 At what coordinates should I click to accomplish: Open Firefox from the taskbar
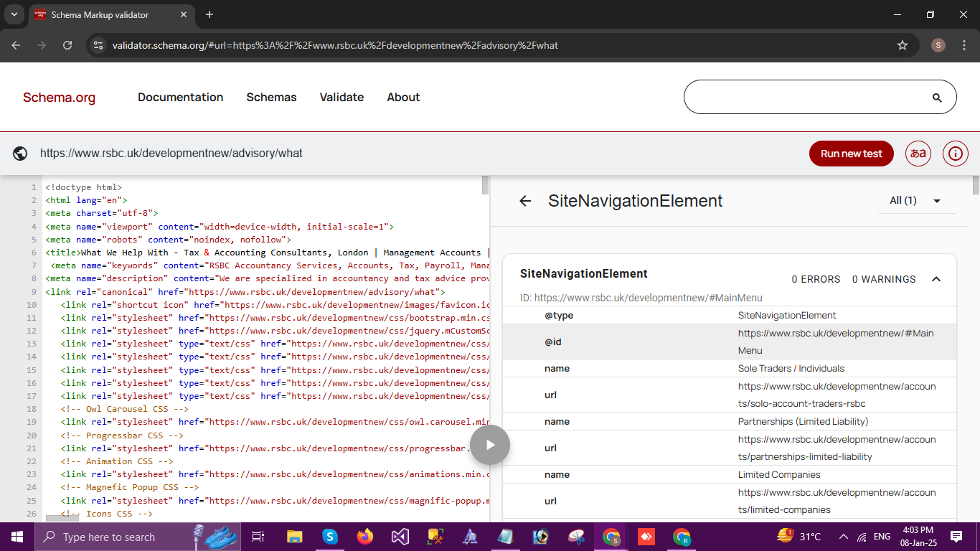[x=365, y=537]
